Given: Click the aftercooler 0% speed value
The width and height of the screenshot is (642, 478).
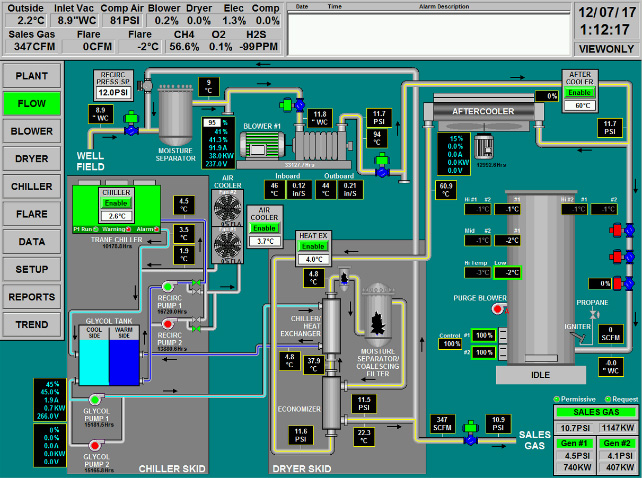Looking at the screenshot, I should 548,96.
